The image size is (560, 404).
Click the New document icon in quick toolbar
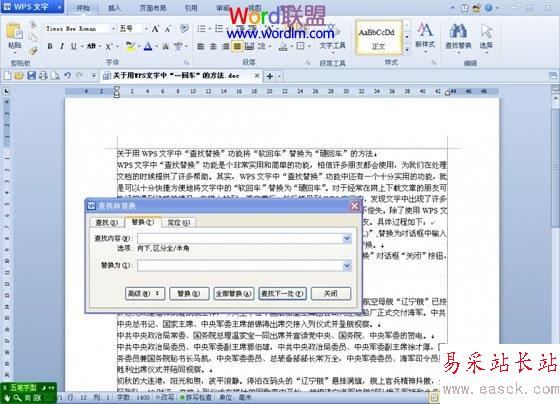[8, 76]
